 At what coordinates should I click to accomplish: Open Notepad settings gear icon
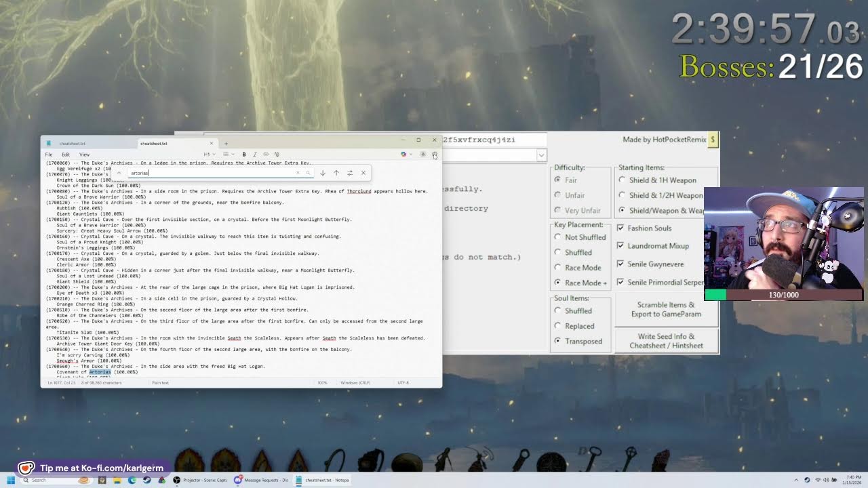coord(435,155)
